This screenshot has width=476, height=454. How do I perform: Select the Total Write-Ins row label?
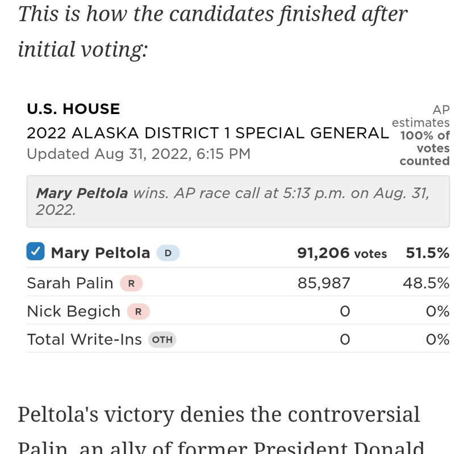click(84, 339)
